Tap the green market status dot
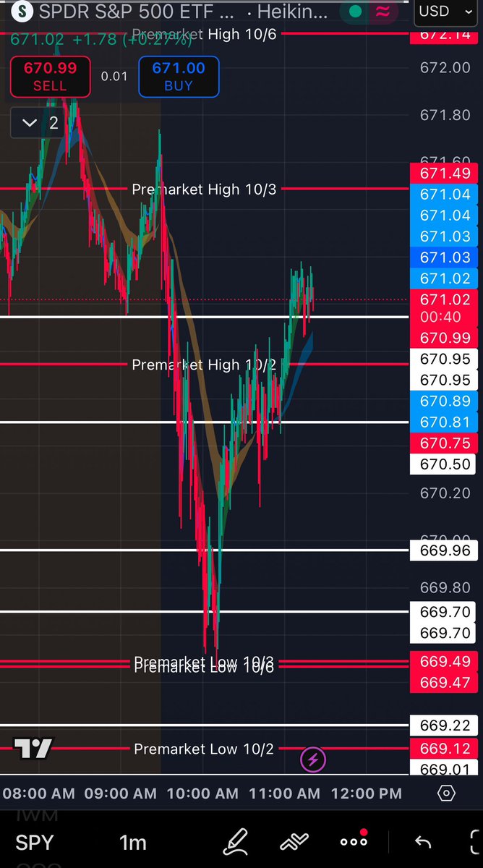Viewport: 483px width, 868px height. click(x=355, y=12)
